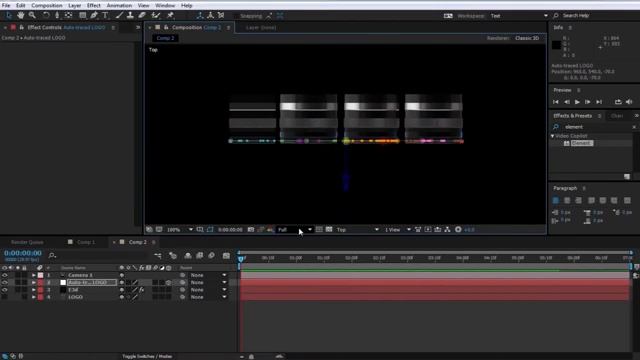
Task: Play the preview
Action: point(577,102)
